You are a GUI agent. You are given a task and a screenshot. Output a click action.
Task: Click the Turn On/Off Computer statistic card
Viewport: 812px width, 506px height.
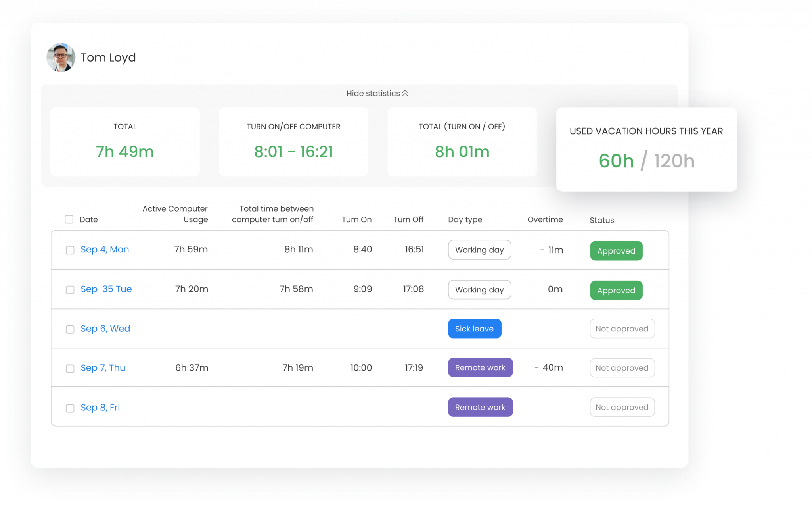point(293,142)
